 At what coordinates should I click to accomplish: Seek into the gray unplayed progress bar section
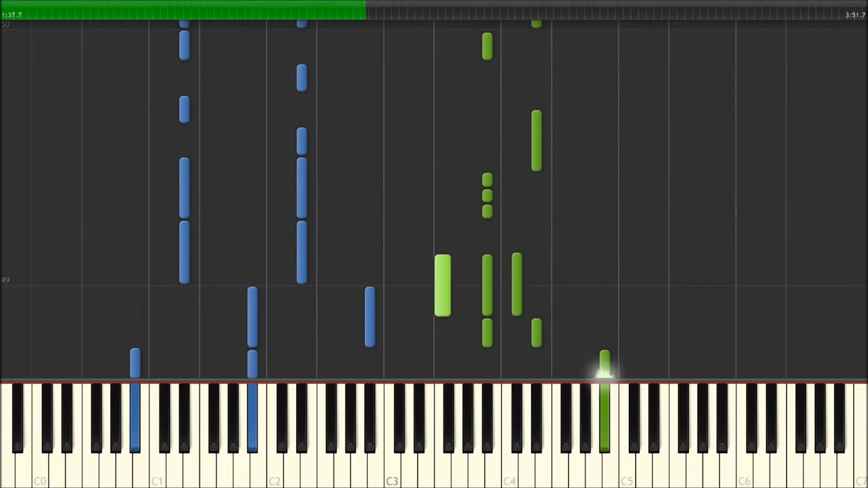point(617,10)
